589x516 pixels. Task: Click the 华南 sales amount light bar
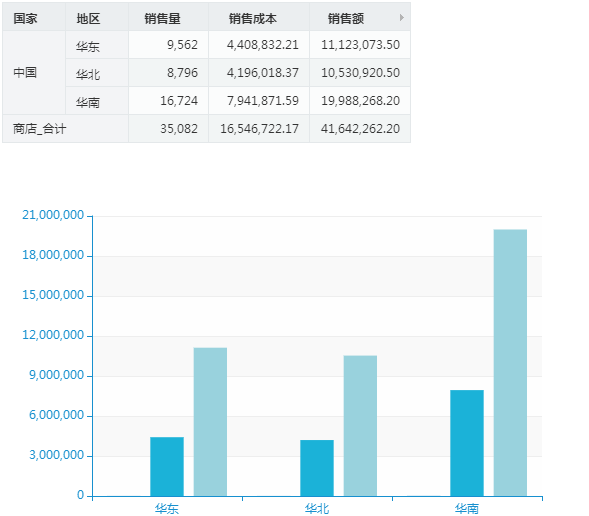tap(510, 363)
